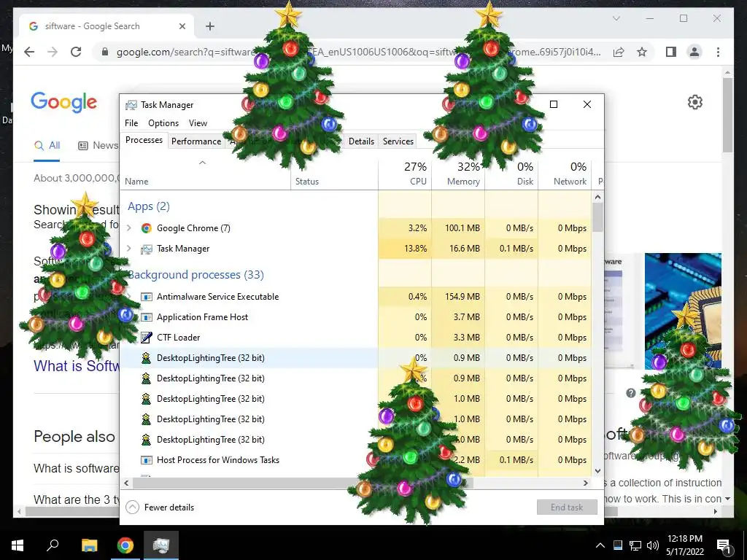Viewport: 747px width, 560px height.
Task: Click the Apps (2) group header
Action: 149,206
